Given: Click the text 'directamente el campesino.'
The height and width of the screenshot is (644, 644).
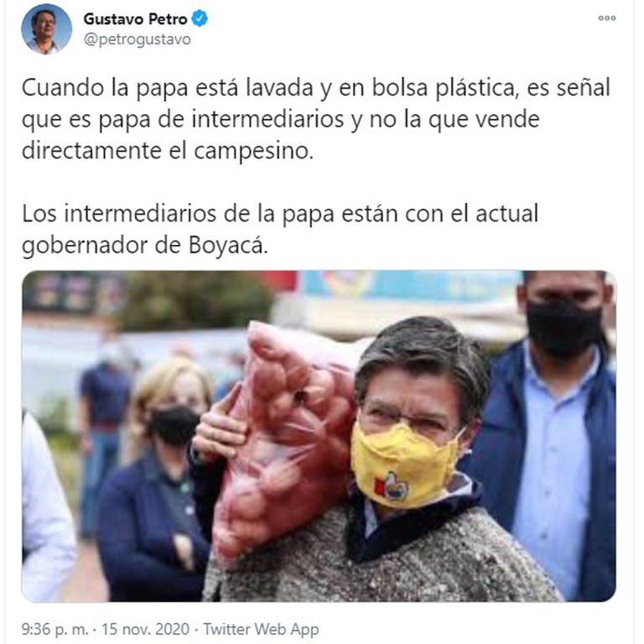Looking at the screenshot, I should pyautogui.click(x=168, y=151).
